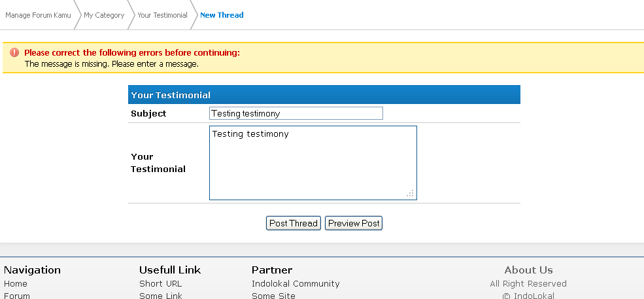Go to Manage Forum Kamu breadcrumb
The width and height of the screenshot is (644, 299).
38,15
